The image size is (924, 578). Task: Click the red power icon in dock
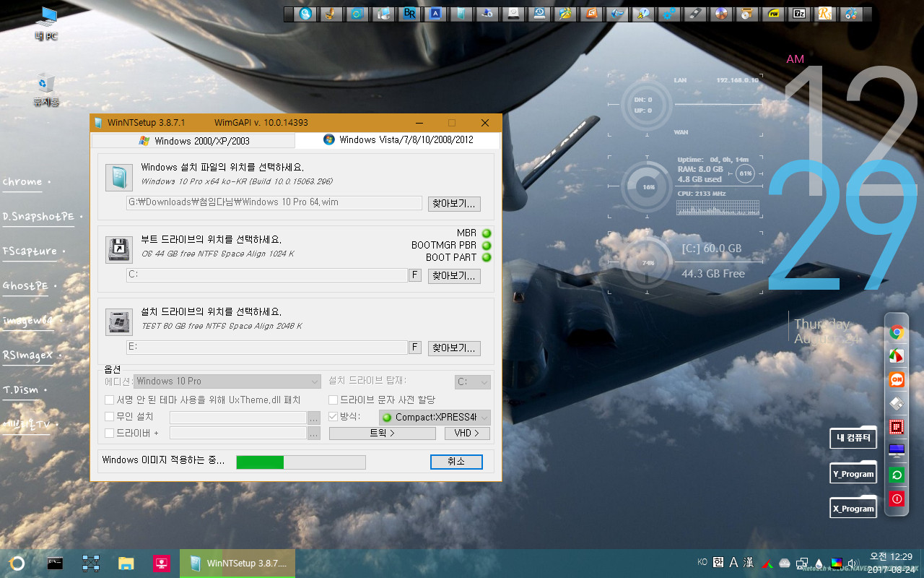point(897,499)
